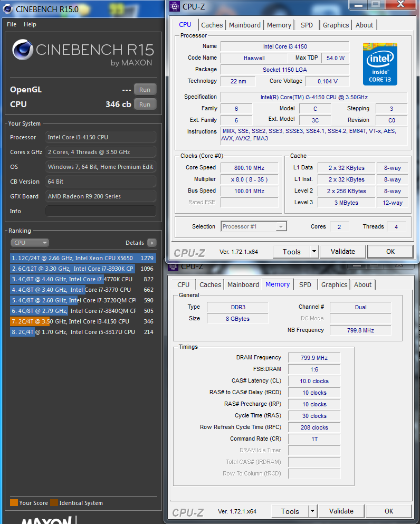Click the Cinebench R15 logo sphere

(x=22, y=50)
